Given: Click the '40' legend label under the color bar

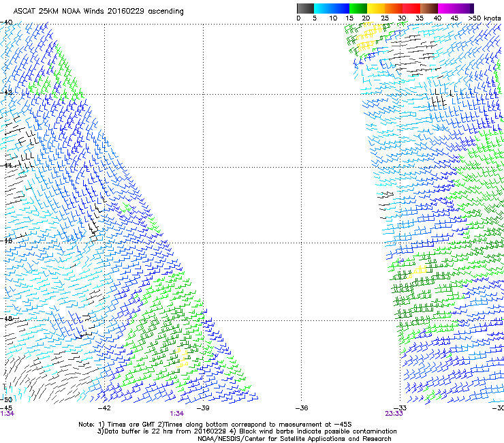Looking at the screenshot, I should [x=437, y=18].
